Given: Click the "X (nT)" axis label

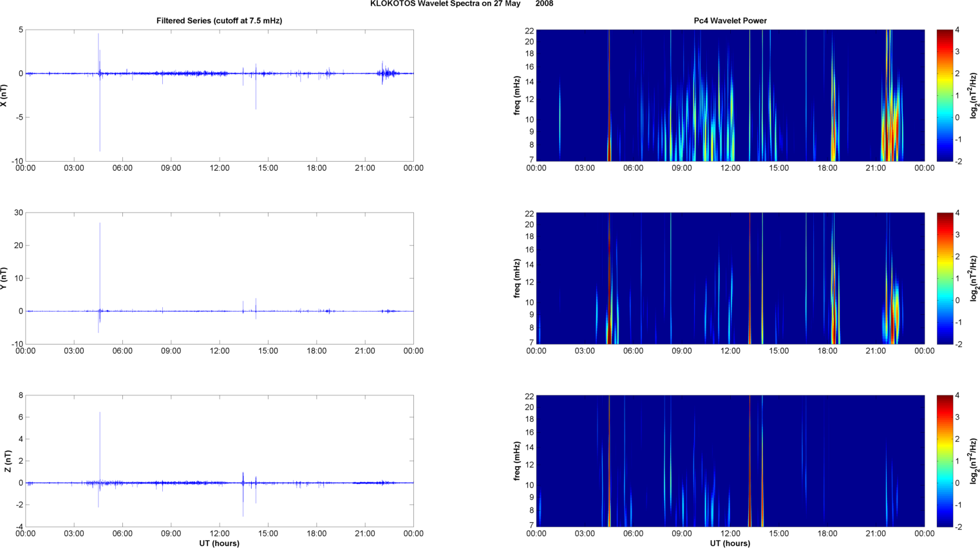Looking at the screenshot, I should [x=5, y=95].
